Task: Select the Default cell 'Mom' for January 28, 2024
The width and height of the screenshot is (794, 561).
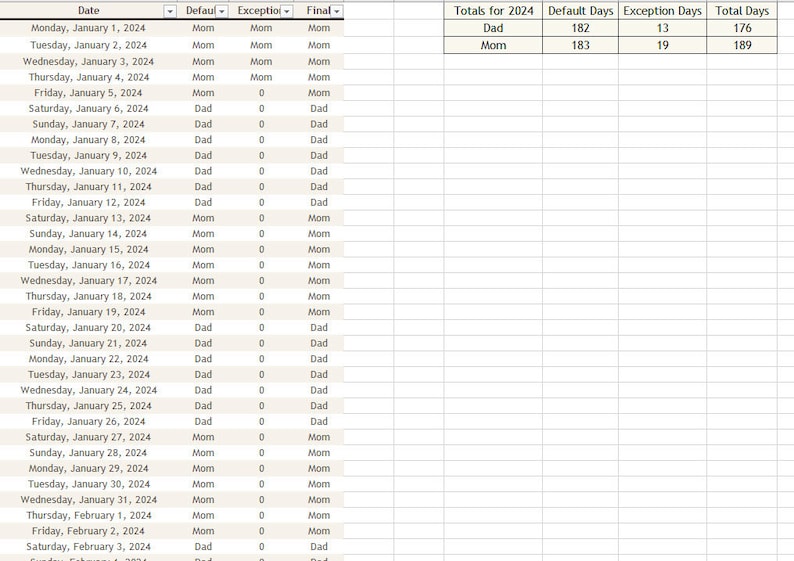Action: coord(203,453)
